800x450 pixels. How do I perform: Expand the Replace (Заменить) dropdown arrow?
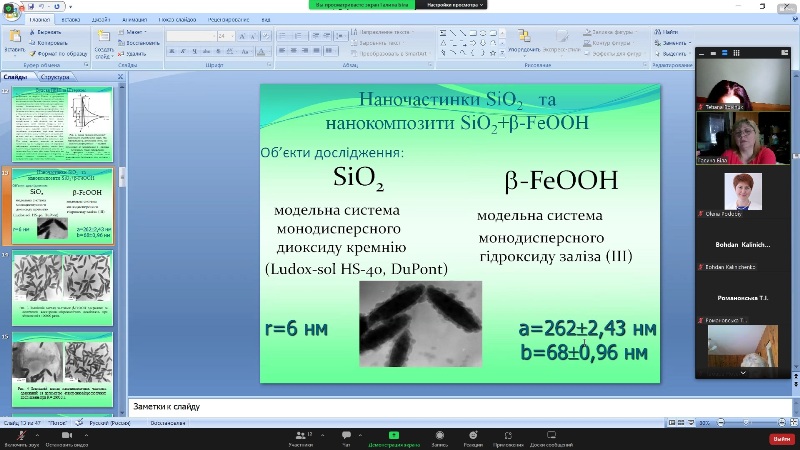[691, 43]
